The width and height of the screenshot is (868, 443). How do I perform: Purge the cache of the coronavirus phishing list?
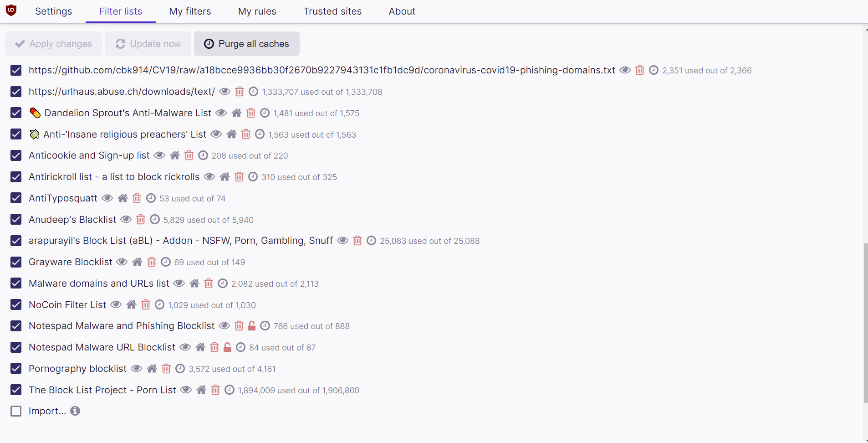654,70
